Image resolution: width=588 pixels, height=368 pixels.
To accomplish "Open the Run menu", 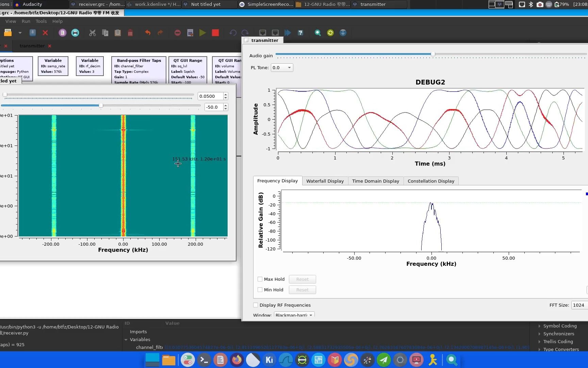I will pyautogui.click(x=26, y=21).
